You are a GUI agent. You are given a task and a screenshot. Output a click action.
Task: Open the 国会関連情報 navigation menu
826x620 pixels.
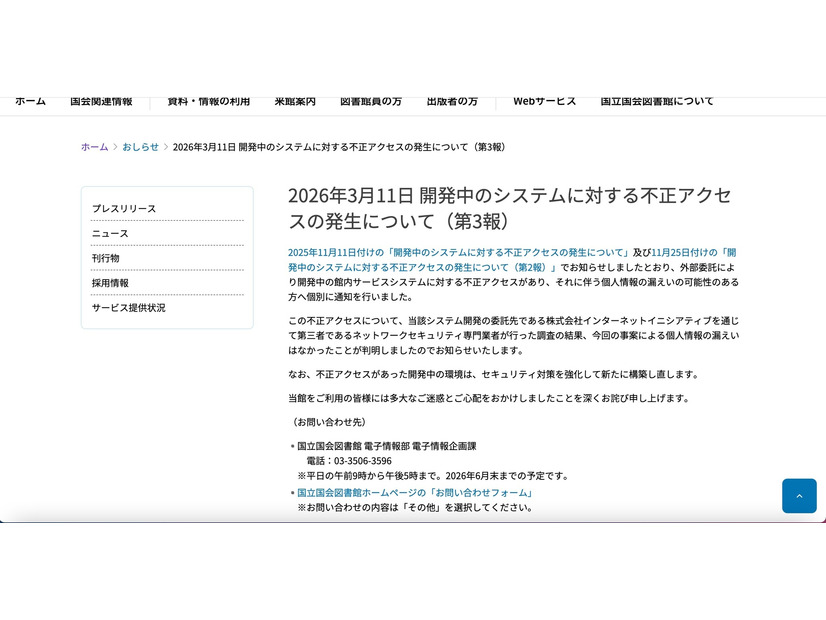102,101
